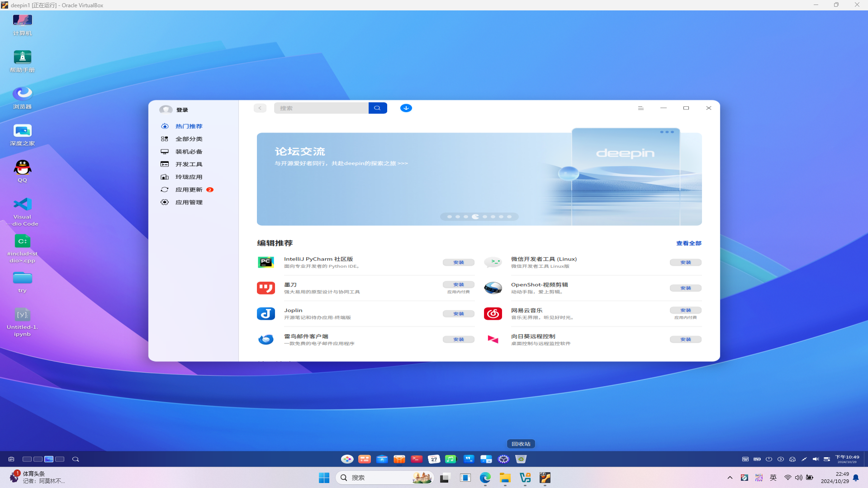Click the Joplin app icon
The width and height of the screenshot is (868, 488).
266,313
